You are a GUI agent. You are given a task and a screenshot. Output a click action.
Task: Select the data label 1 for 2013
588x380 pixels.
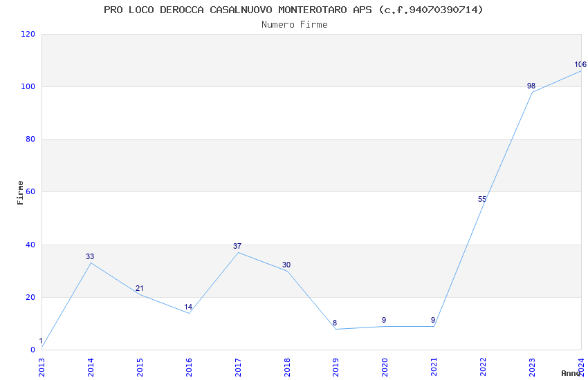pyautogui.click(x=41, y=341)
